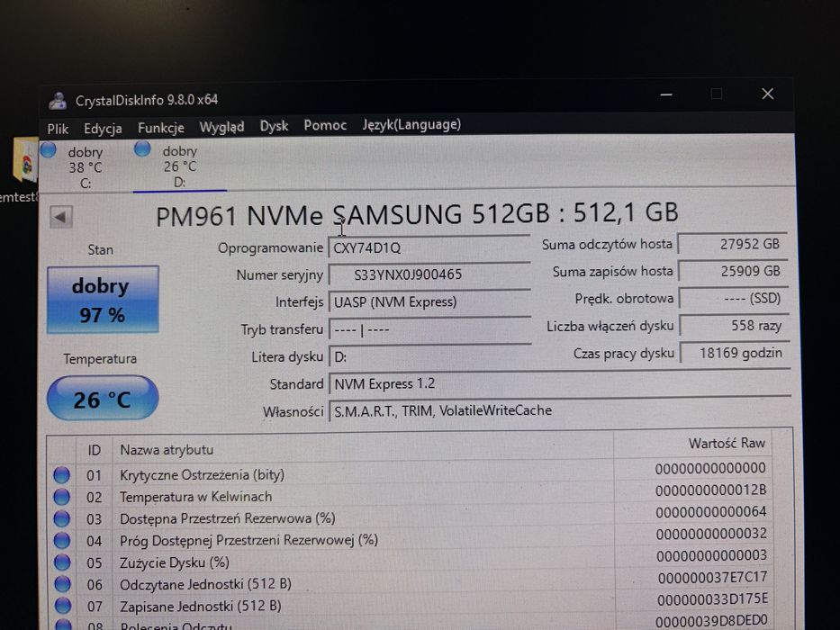Click the serial number field S33YNX0J900465

[429, 274]
